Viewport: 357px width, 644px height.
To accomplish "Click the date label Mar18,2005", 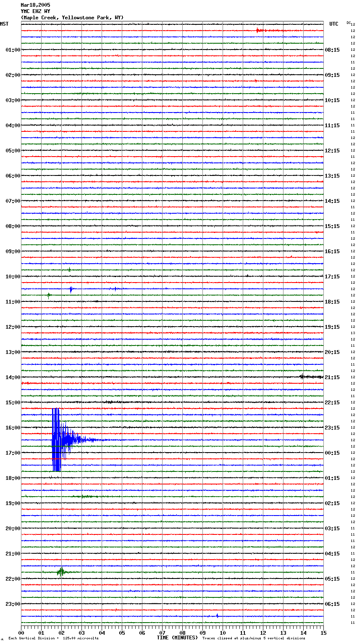I will 35,5.
